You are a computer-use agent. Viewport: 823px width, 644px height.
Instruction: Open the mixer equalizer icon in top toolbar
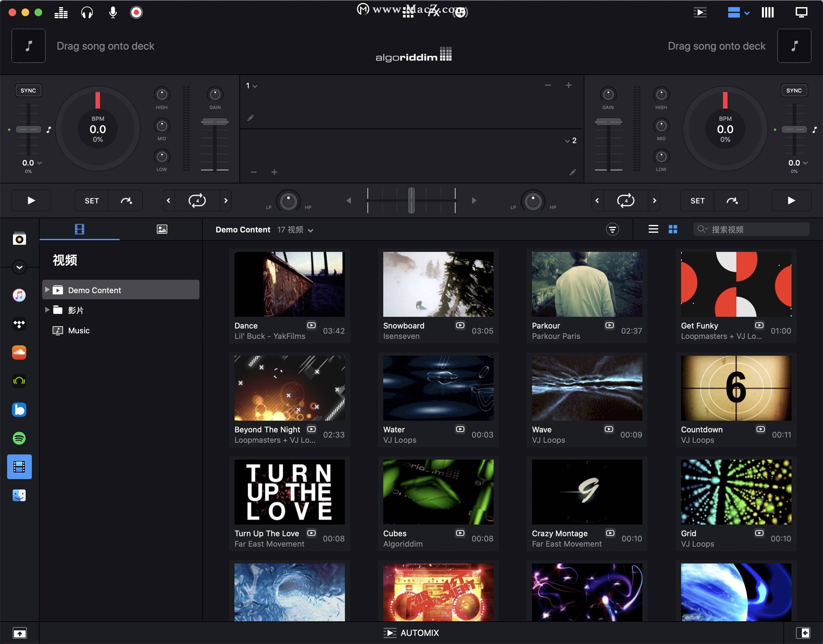click(x=61, y=13)
